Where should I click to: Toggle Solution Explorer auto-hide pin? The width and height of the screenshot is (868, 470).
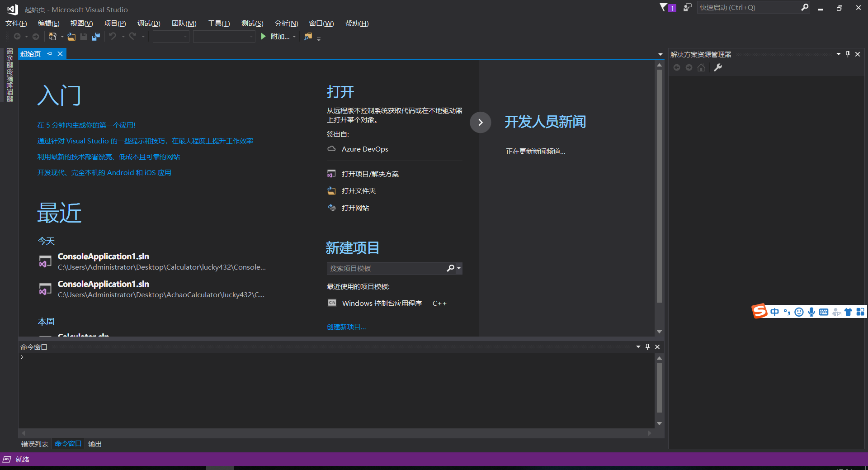(x=848, y=54)
